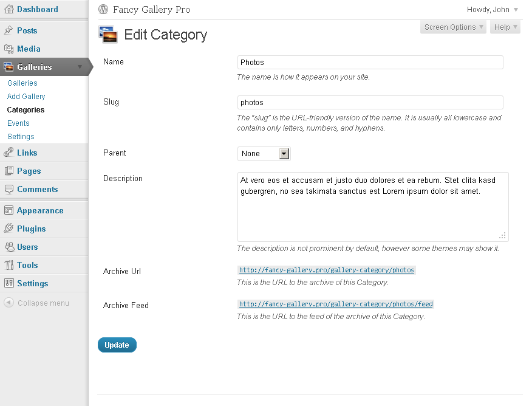Viewport: 532px width, 406px height.
Task: Click the WordPress logo icon
Action: [x=103, y=9]
